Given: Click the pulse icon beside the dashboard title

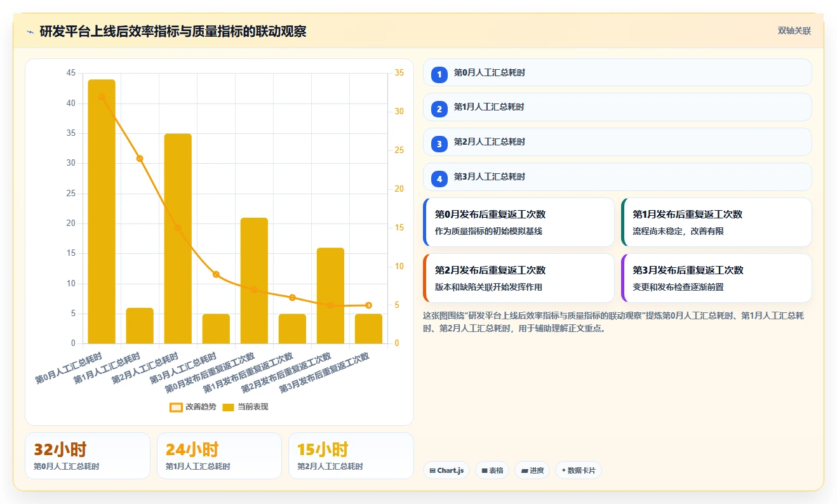Looking at the screenshot, I should click(30, 32).
